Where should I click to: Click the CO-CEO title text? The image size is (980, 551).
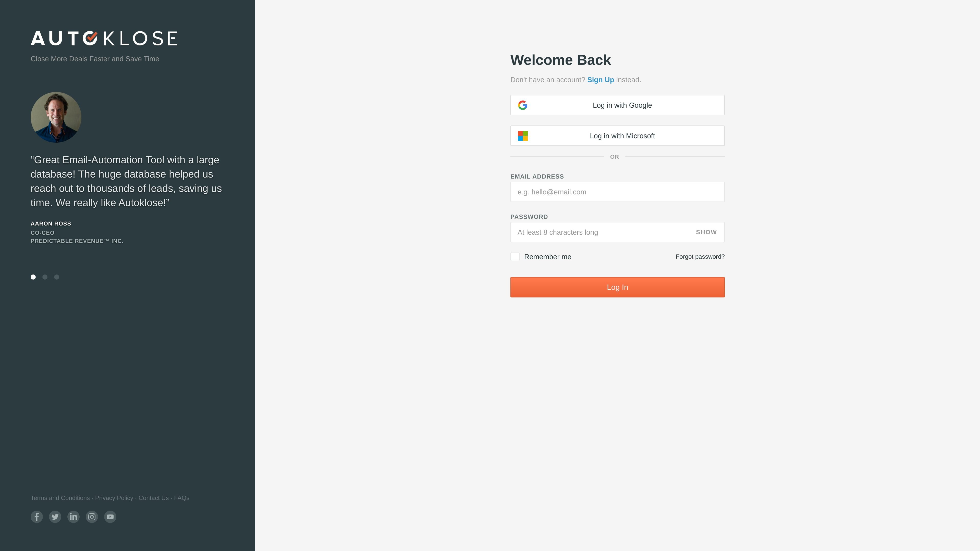click(x=42, y=233)
